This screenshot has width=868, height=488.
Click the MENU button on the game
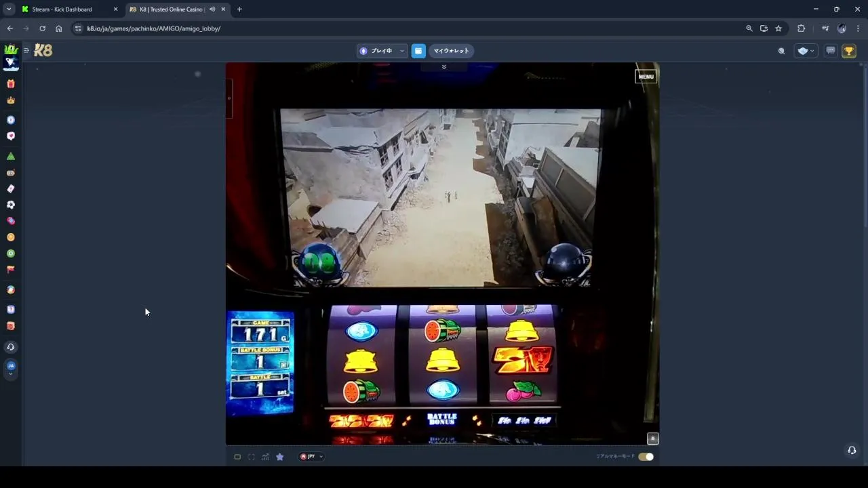point(646,77)
